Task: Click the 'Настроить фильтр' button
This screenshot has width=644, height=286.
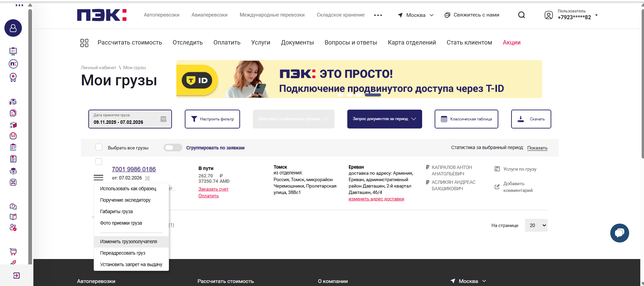Action: (x=212, y=119)
